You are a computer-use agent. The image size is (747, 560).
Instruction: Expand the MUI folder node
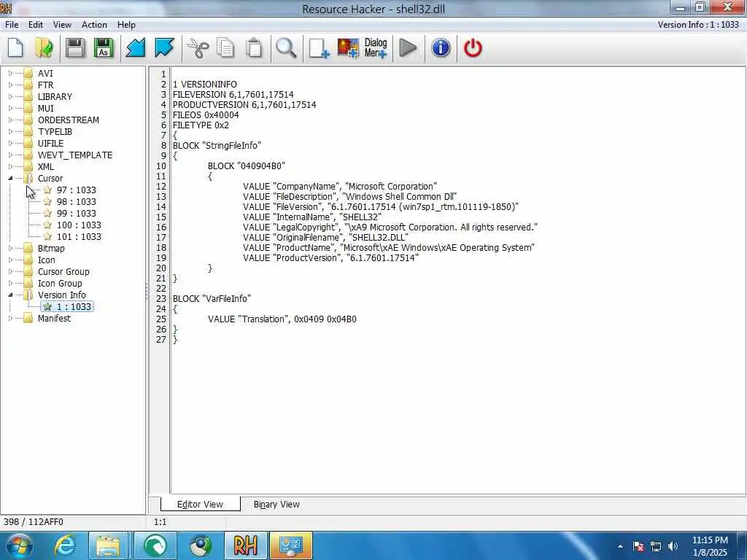10,109
